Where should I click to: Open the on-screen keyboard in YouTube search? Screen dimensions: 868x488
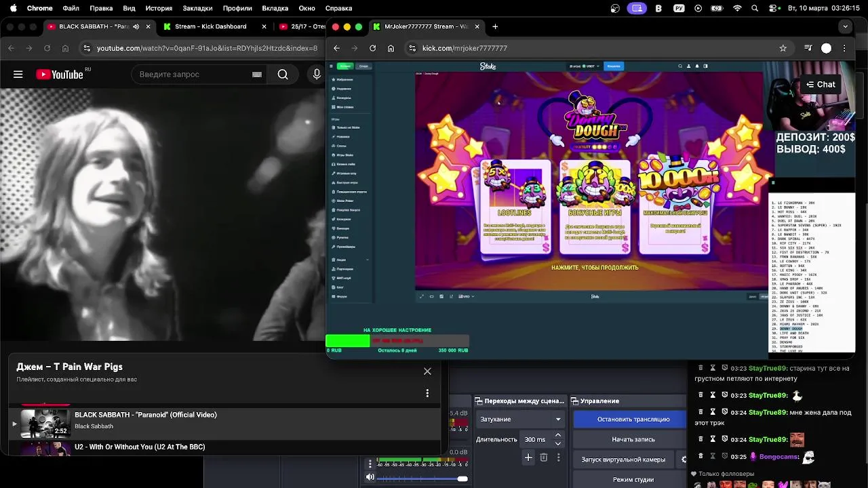coord(257,75)
